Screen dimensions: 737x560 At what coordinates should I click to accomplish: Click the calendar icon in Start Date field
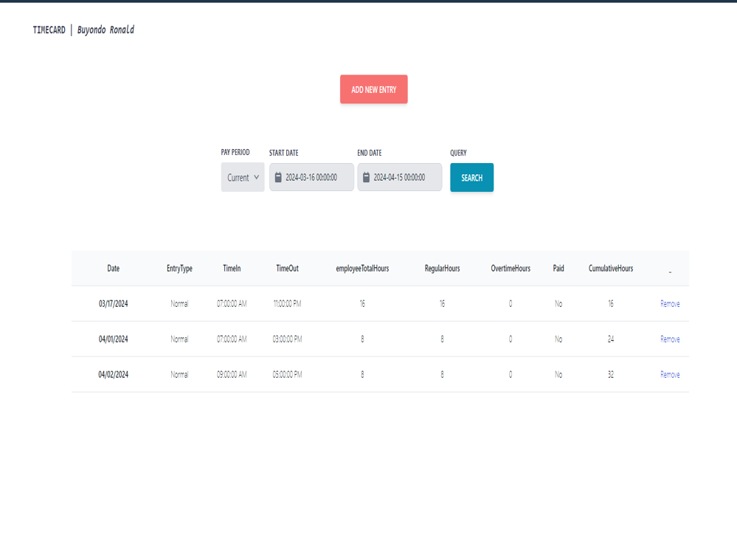(x=279, y=177)
